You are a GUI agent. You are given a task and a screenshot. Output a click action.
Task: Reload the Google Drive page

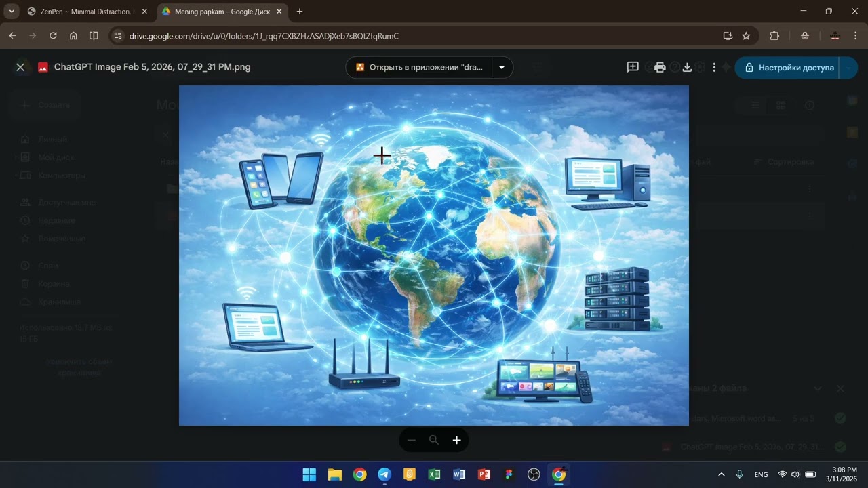point(53,35)
